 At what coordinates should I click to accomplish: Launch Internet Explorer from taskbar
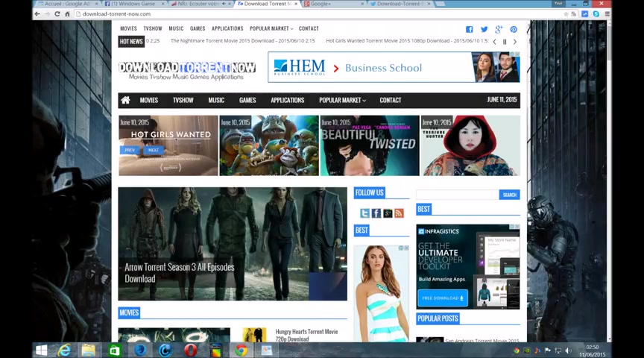64,351
